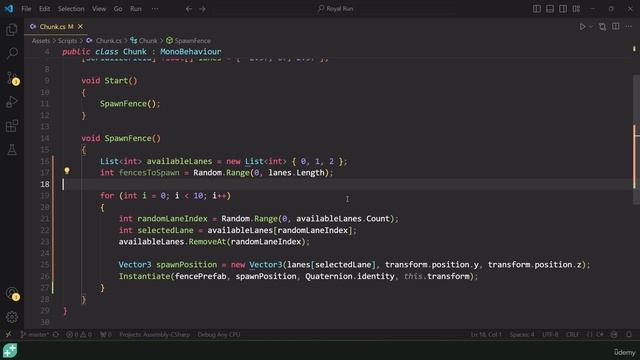
Task: Open the Edit menu
Action: [44, 9]
